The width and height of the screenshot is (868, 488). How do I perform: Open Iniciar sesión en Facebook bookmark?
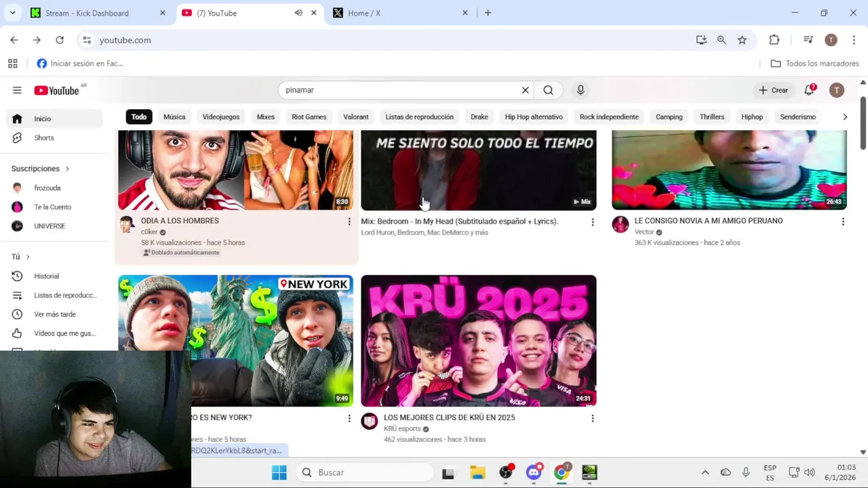click(x=80, y=64)
